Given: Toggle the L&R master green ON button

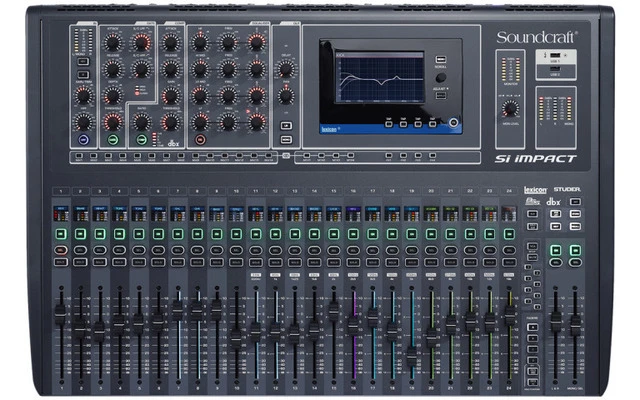Looking at the screenshot, I should (x=556, y=250).
